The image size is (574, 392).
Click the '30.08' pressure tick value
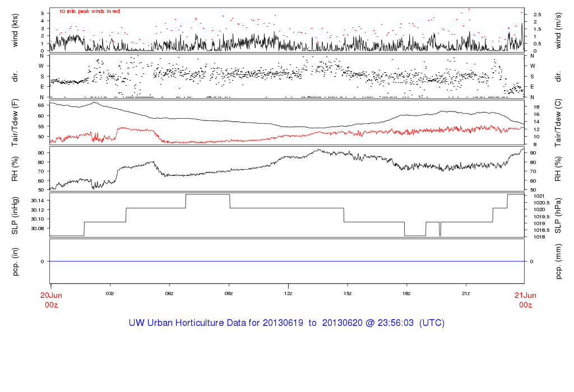(x=38, y=228)
